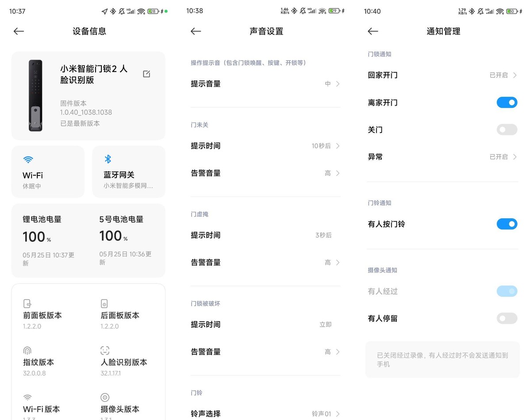Open 门锁被破坏 告警音量 chevron
Viewport: 531px width, 420px height.
point(338,352)
